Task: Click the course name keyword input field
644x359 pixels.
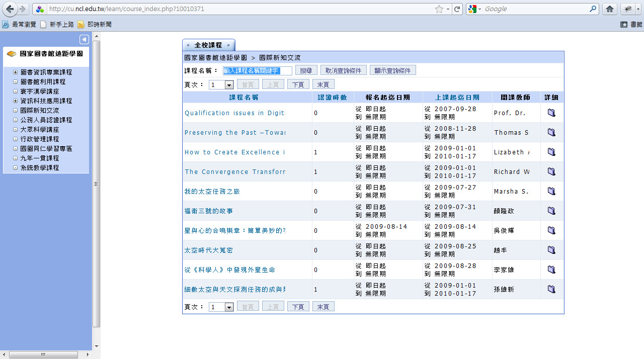Action: (257, 71)
